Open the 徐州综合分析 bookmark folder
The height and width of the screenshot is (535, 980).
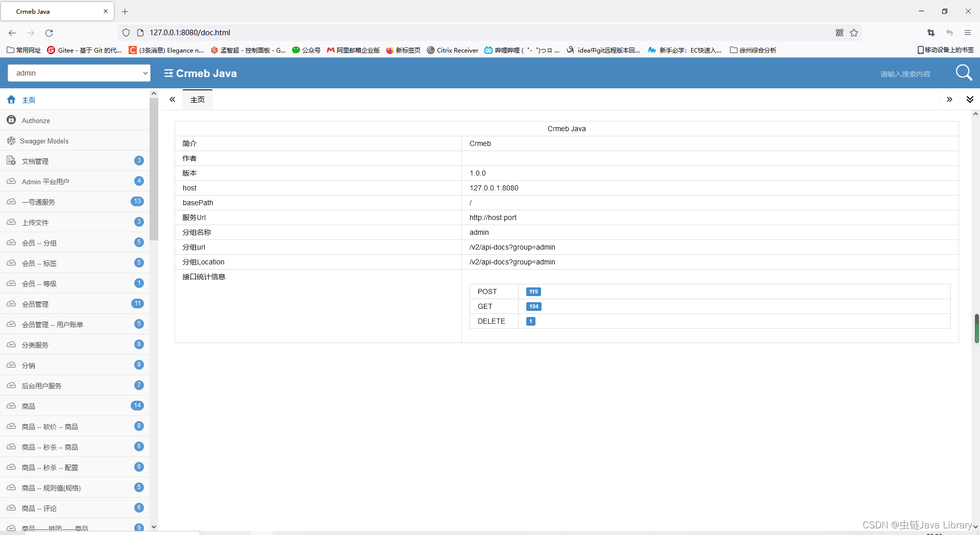[753, 50]
